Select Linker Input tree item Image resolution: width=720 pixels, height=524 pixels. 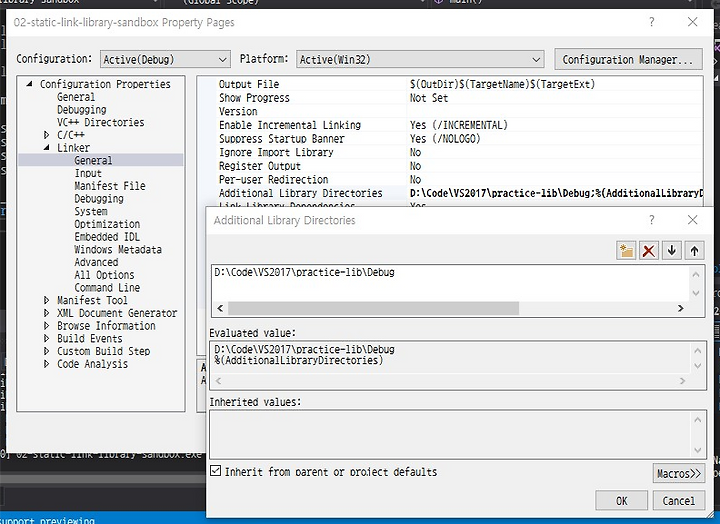[x=88, y=173]
